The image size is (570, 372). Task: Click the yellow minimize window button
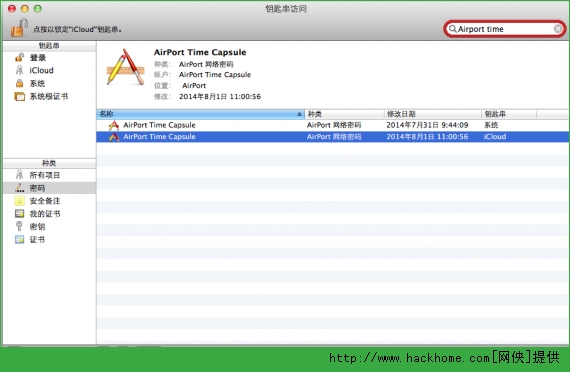pos(25,9)
